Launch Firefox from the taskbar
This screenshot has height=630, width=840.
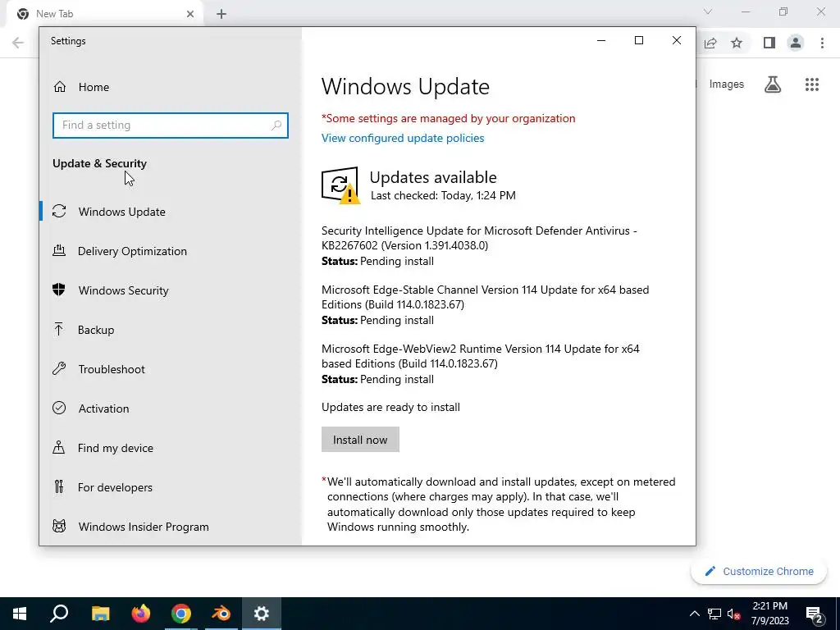[141, 614]
